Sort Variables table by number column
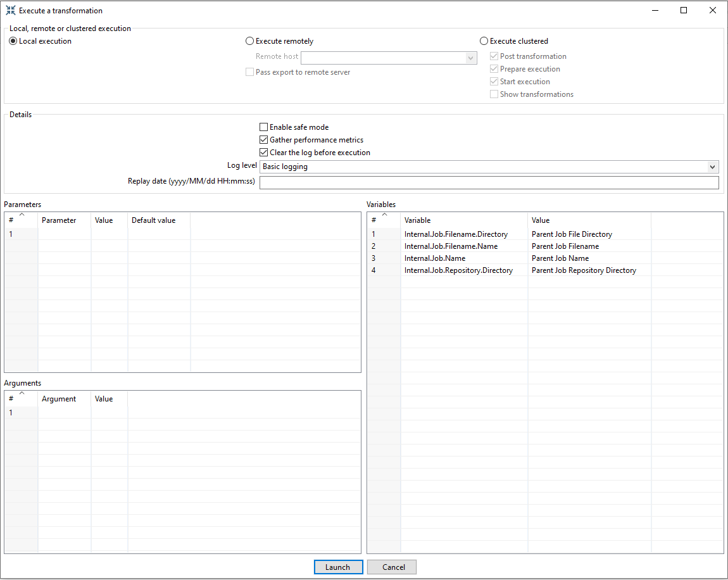Screen dimensions: 728x580 coord(384,220)
